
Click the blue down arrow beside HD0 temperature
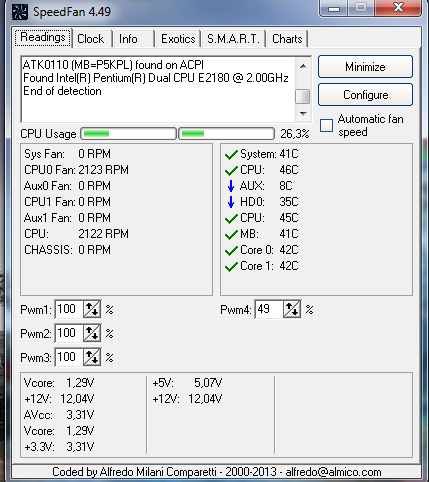231,202
